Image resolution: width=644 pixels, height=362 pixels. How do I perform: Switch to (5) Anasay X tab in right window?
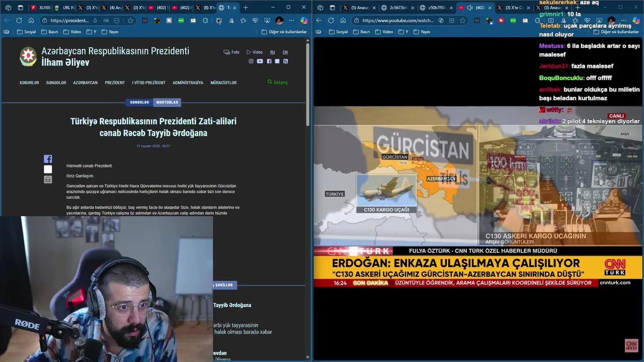(x=359, y=8)
